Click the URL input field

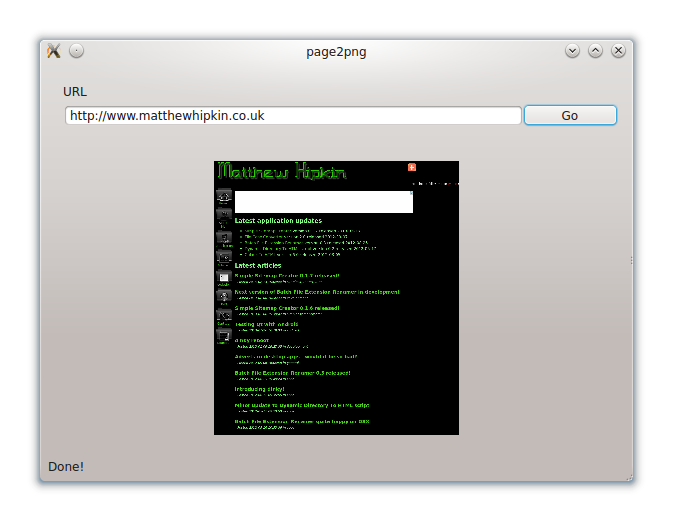(x=293, y=115)
